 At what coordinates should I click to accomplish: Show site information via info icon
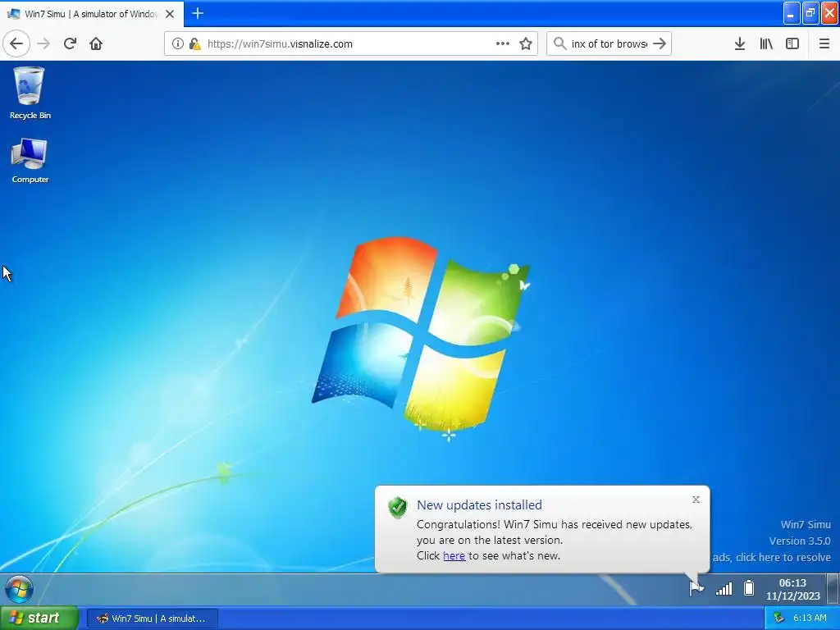(x=177, y=44)
